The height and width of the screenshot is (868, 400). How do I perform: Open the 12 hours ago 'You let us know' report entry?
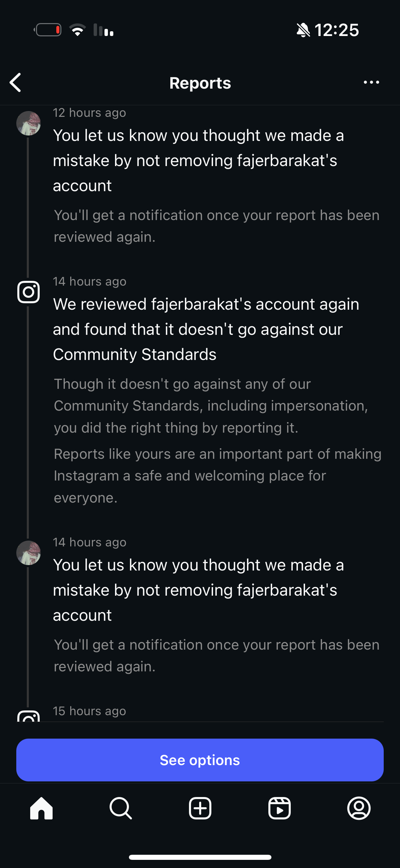(x=198, y=160)
